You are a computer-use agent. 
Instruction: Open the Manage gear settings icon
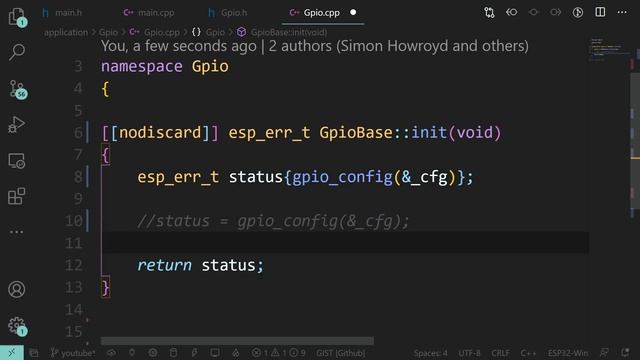[17, 326]
